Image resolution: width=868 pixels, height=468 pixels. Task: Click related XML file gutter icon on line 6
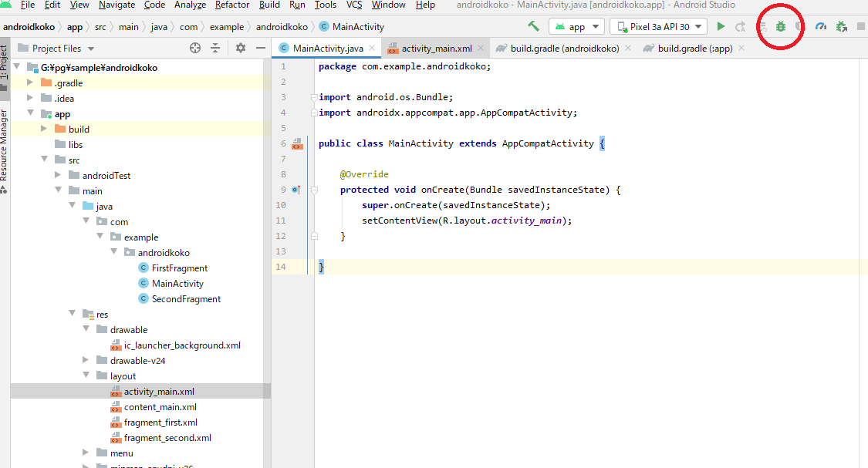297,144
